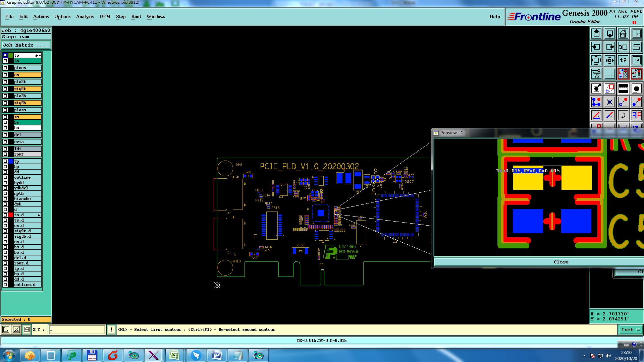Click the red and blue angle line icon
644x362 pixels.
click(x=596, y=115)
